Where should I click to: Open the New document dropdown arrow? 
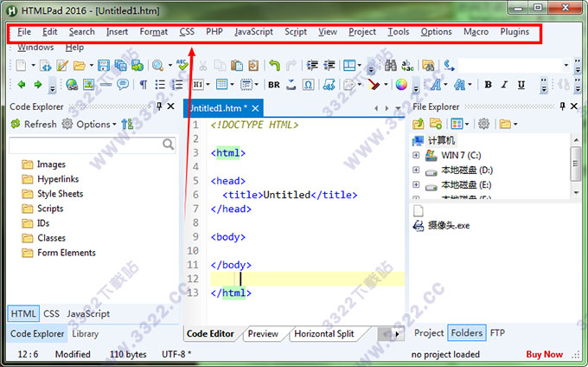[33, 66]
